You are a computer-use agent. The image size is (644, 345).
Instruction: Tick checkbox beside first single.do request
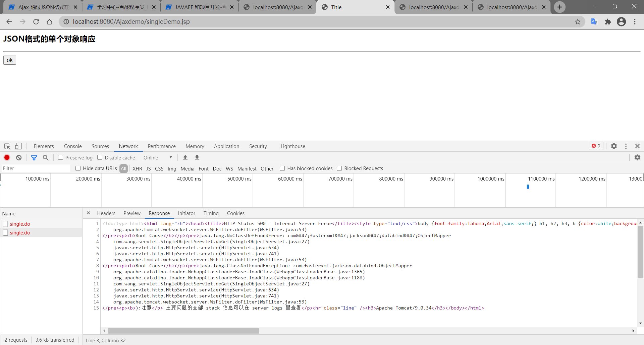click(x=5, y=224)
